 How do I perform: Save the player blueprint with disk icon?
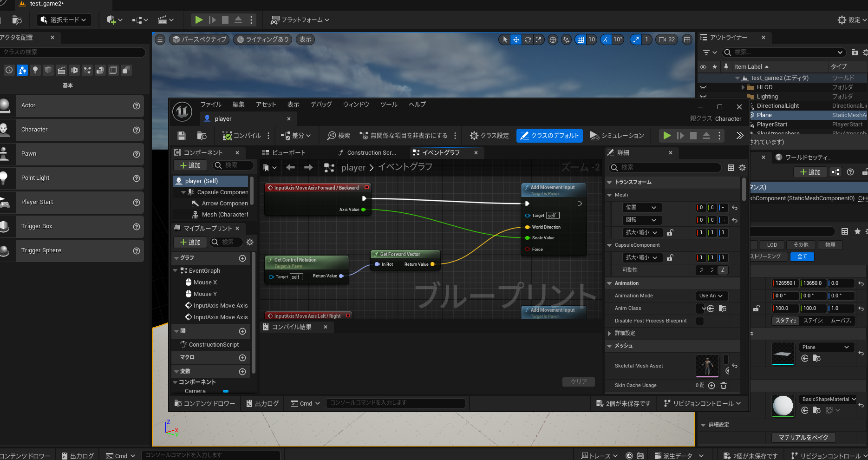point(182,136)
